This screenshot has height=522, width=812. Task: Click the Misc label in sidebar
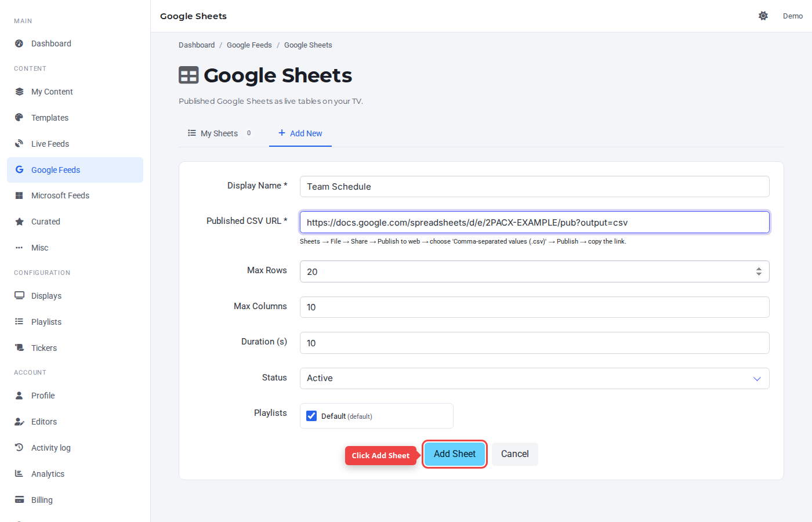click(40, 248)
